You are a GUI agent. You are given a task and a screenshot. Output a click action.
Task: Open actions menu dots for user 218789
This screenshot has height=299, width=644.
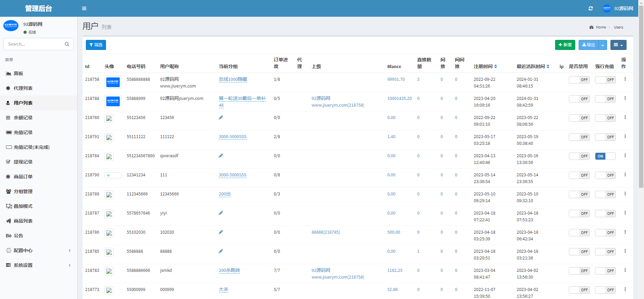[x=625, y=194]
